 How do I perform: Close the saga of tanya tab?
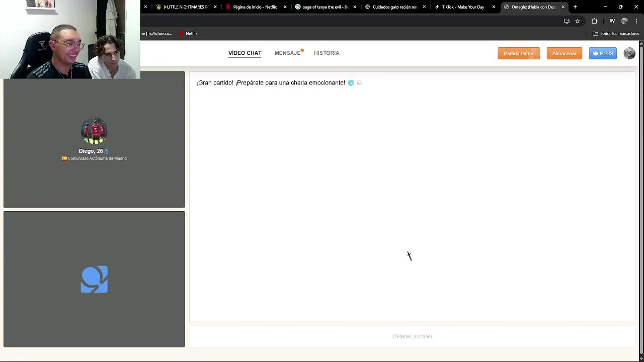(x=355, y=7)
